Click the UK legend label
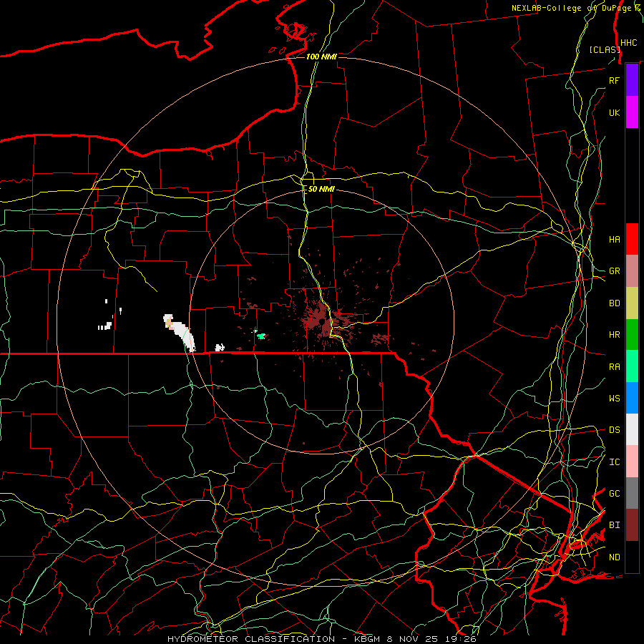Screen dimensions: 644x644 tap(614, 112)
